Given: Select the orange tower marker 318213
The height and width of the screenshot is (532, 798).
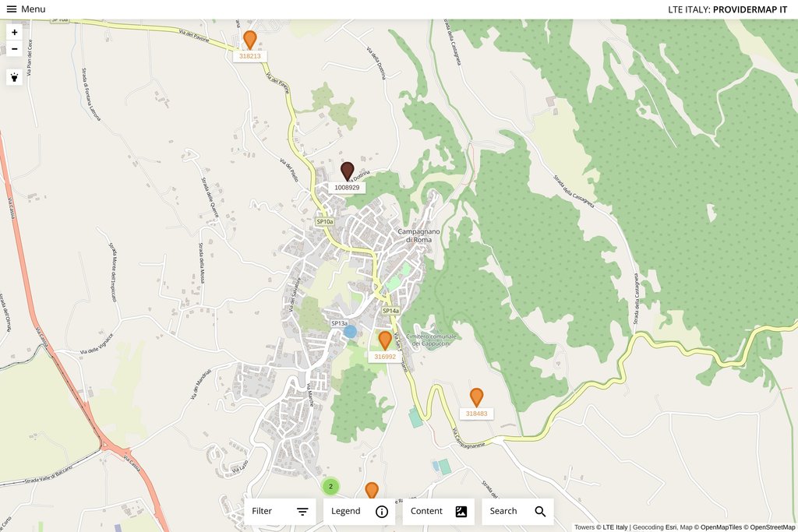Looking at the screenshot, I should pyautogui.click(x=250, y=40).
